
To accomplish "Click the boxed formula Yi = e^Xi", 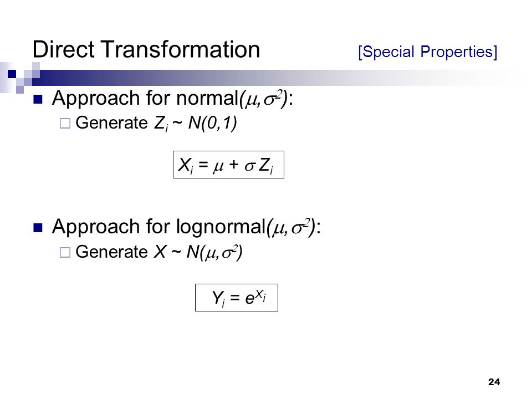I will [x=237, y=298].
